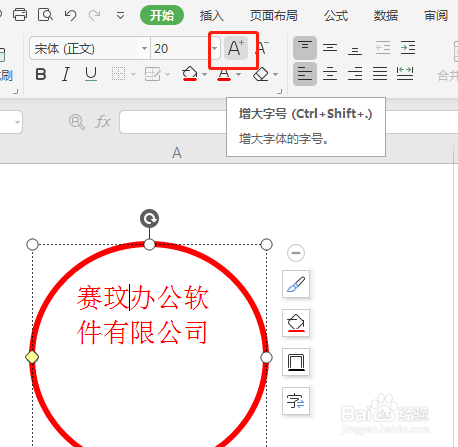Click the yellow diamond adjustment handle
The width and height of the screenshot is (458, 447).
[x=32, y=357]
